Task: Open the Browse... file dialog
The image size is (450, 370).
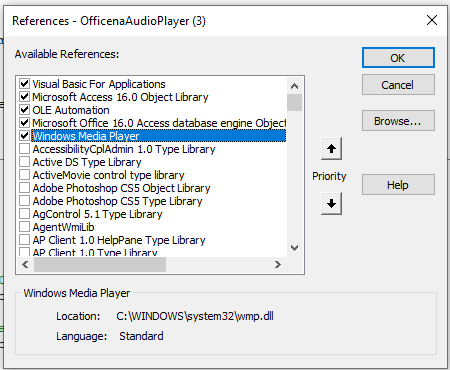Action: coord(398,121)
